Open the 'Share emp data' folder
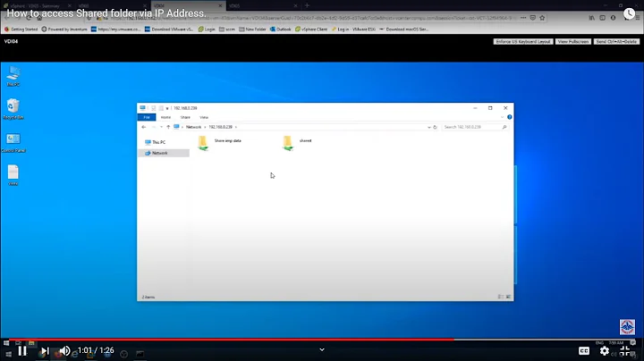Image resolution: width=644 pixels, height=361 pixels. pyautogui.click(x=204, y=142)
